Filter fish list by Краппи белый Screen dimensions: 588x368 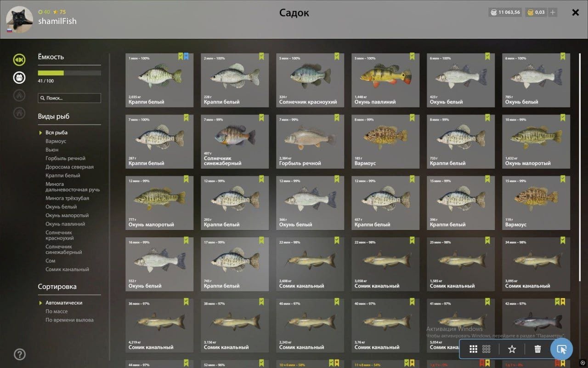click(63, 175)
